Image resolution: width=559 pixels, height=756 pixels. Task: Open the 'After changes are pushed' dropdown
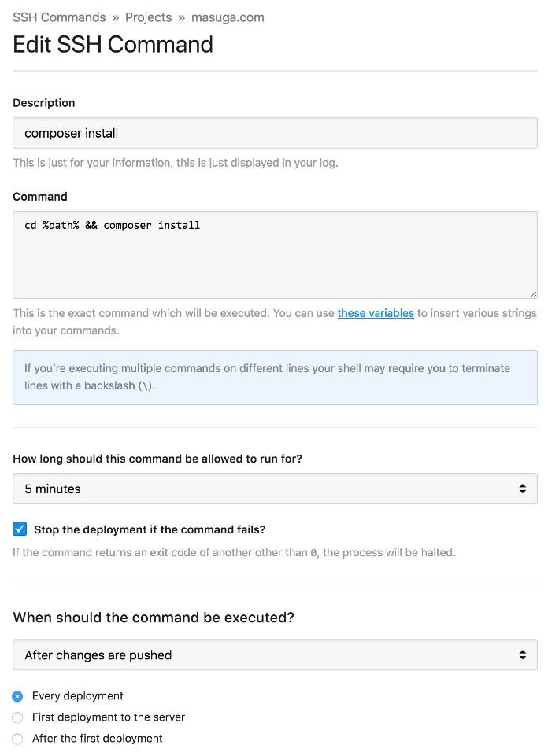point(276,654)
